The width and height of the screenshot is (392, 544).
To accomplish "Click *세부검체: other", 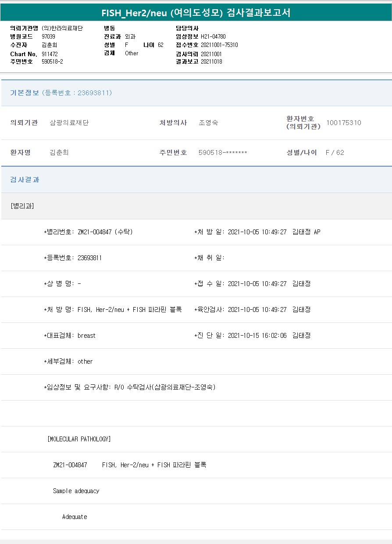I will pyautogui.click(x=68, y=361).
